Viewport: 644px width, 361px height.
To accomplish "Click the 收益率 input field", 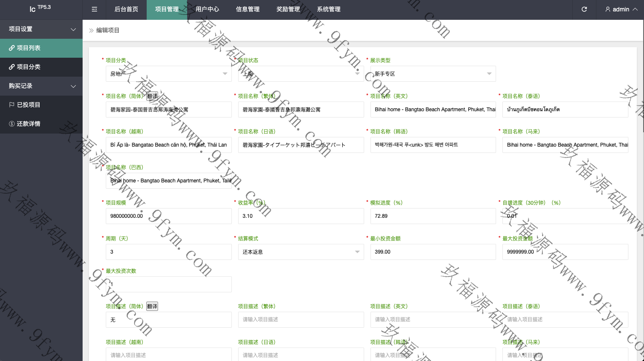I will [x=301, y=216].
